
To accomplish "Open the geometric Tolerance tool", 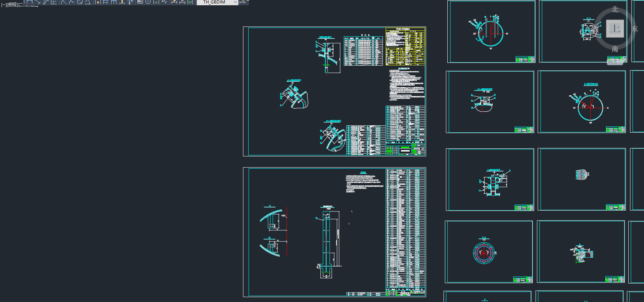I will pos(140,2).
